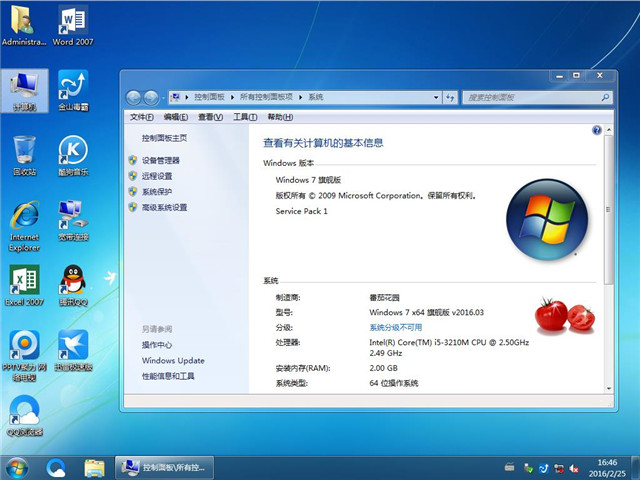Click the '2.00 GB' RAM value
The height and width of the screenshot is (480, 640).
[383, 368]
